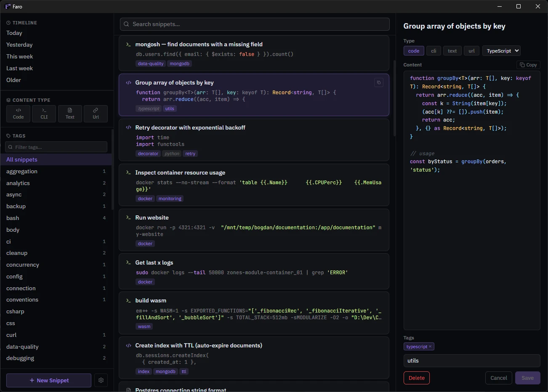Screen dimensions: 548x392
Task: Open the mongosh missing field snippet
Action: 254,53
